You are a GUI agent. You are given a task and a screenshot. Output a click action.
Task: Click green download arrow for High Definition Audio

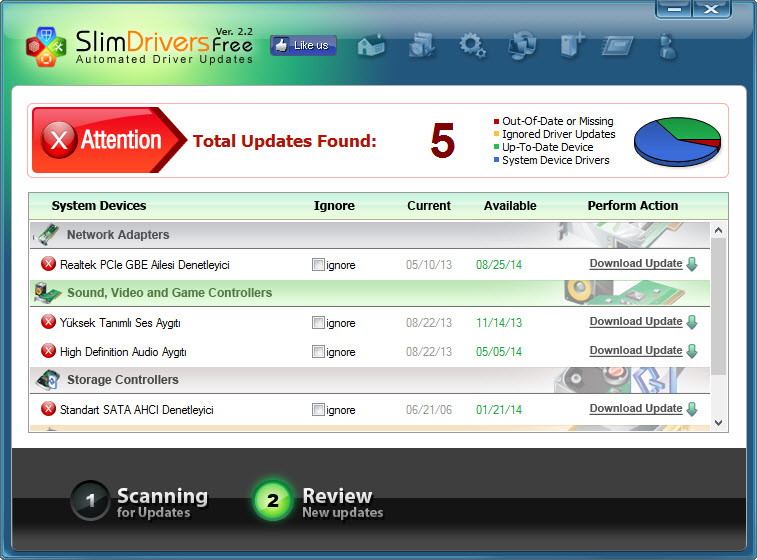692,351
